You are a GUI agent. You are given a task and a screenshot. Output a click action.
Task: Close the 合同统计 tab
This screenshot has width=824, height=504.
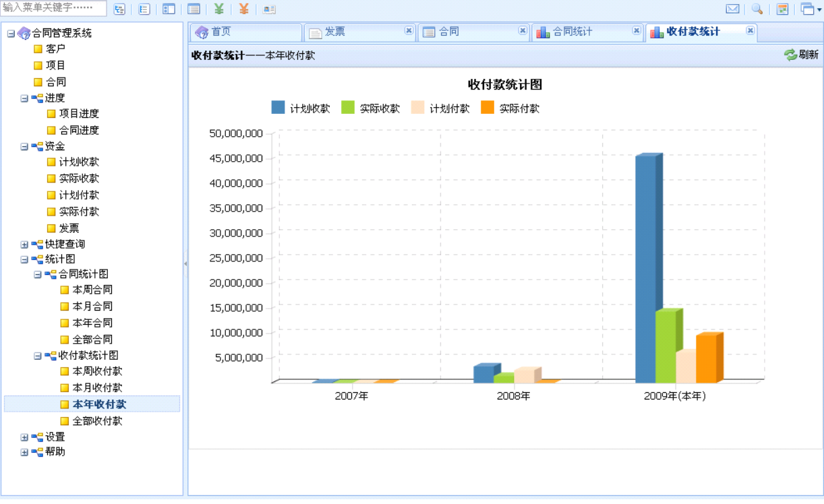[637, 30]
